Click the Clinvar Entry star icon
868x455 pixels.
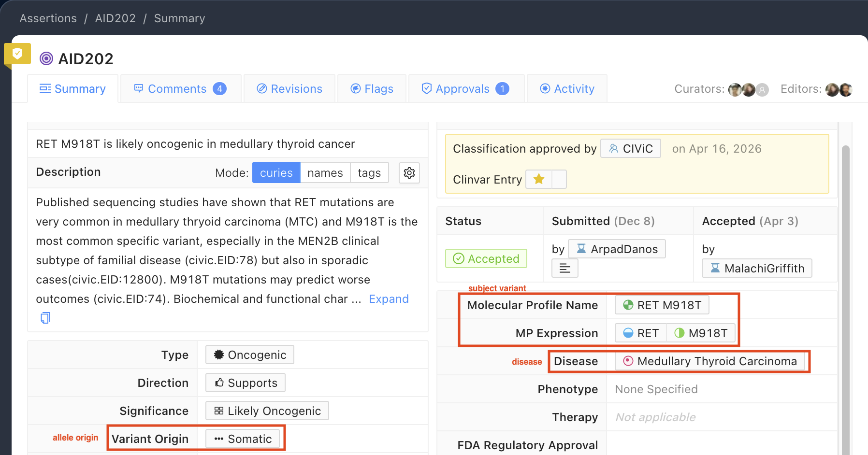coord(539,179)
